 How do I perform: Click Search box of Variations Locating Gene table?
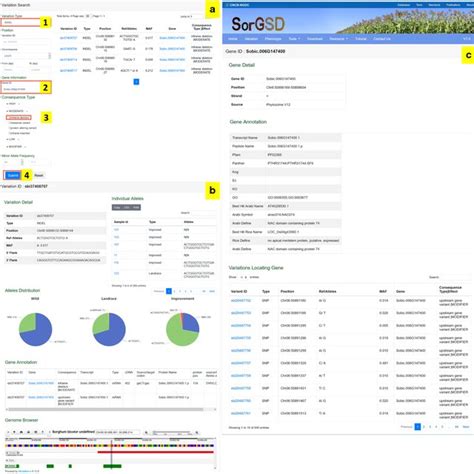click(455, 277)
